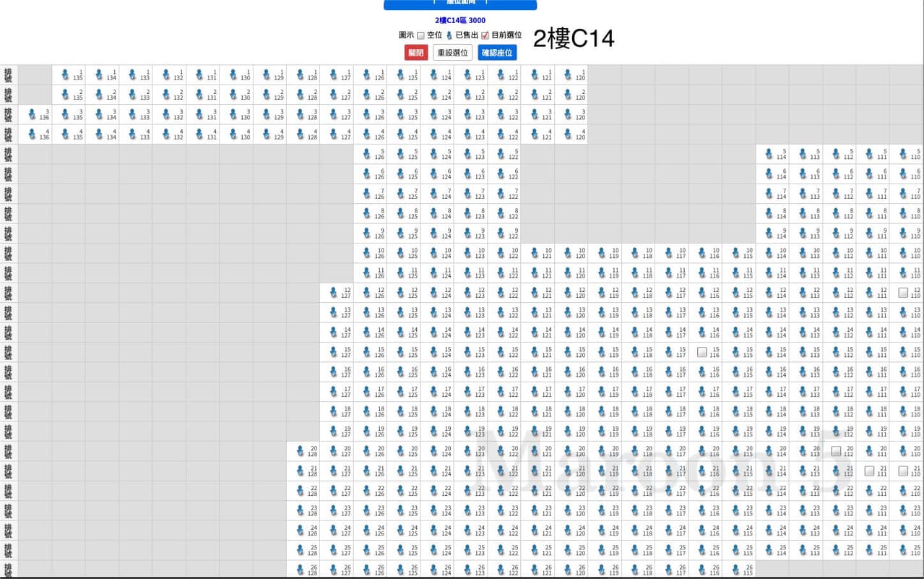The width and height of the screenshot is (924, 579).
Task: Click sold seat icon row 22 number 125
Action: click(401, 491)
